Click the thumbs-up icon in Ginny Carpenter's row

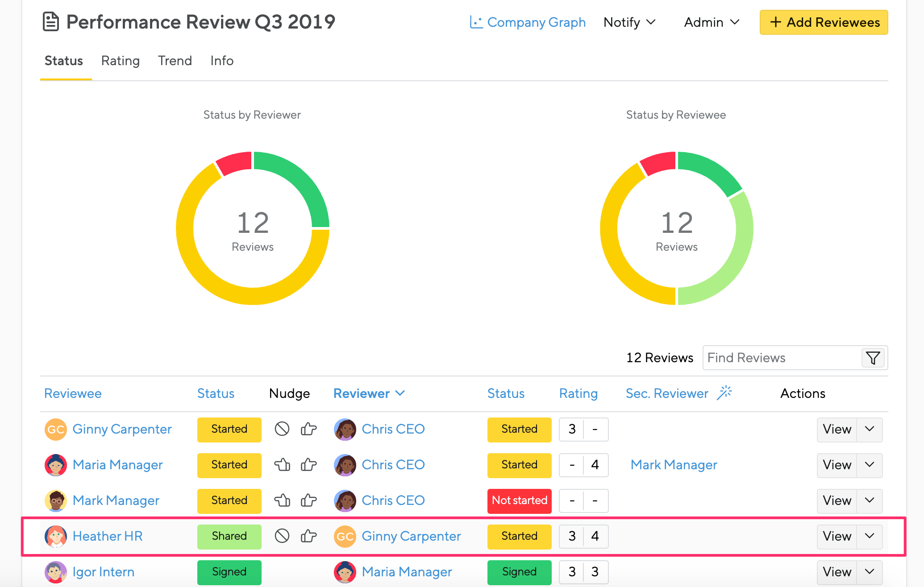308,429
